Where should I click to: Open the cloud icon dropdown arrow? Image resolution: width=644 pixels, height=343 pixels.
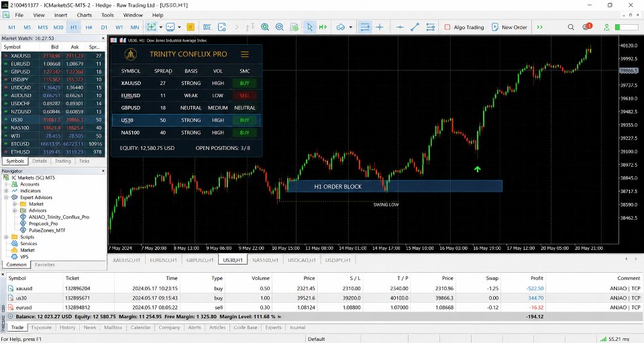(350, 27)
